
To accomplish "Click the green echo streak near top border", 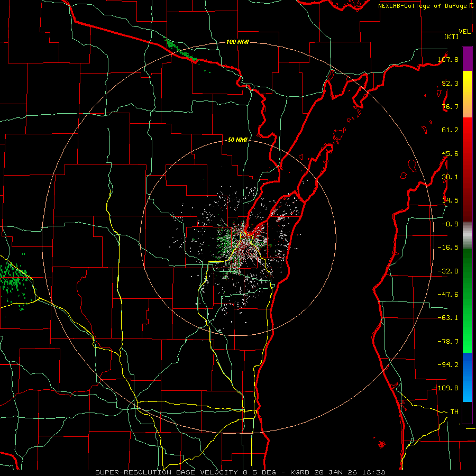I will pyautogui.click(x=181, y=50).
